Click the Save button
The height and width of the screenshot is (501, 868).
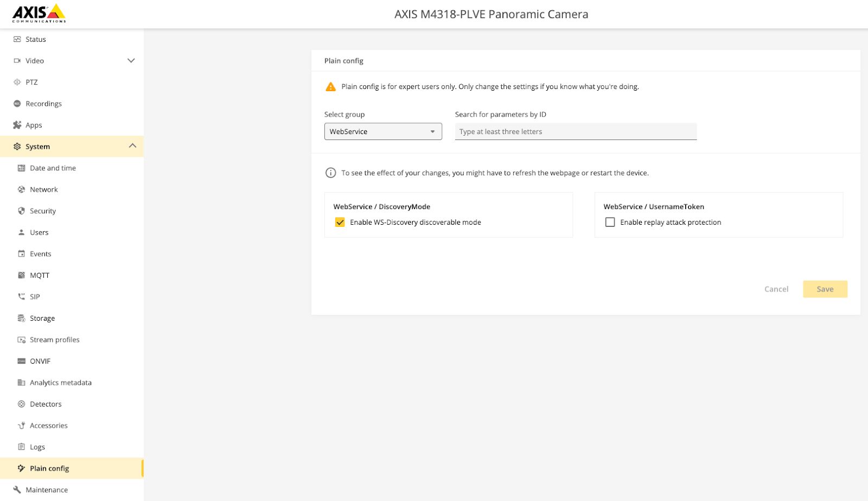click(x=825, y=289)
